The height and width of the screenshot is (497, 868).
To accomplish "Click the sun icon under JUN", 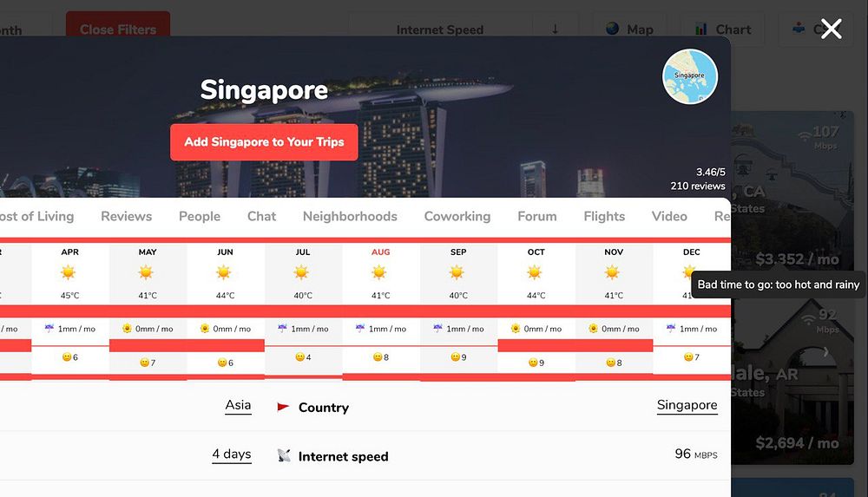I will pos(224,272).
